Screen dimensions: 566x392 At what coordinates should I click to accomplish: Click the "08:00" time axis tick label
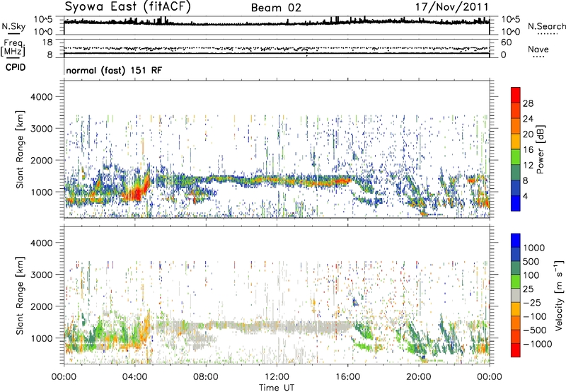click(x=206, y=376)
